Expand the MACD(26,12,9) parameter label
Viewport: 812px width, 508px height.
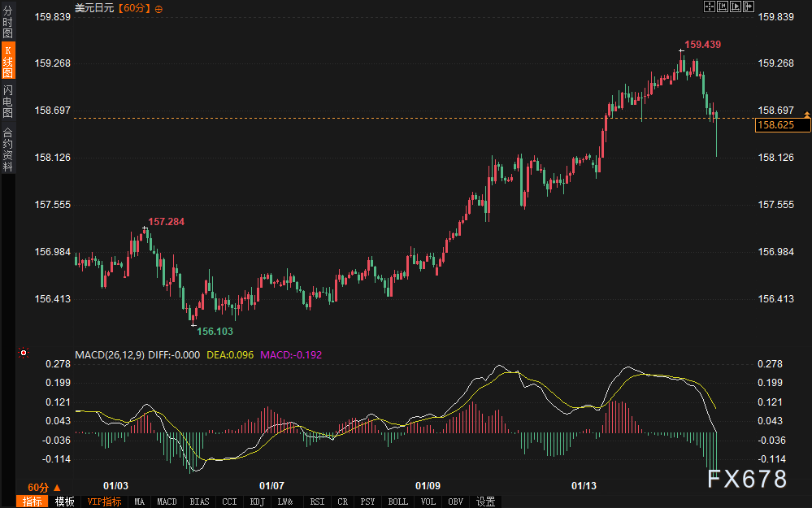pos(110,355)
